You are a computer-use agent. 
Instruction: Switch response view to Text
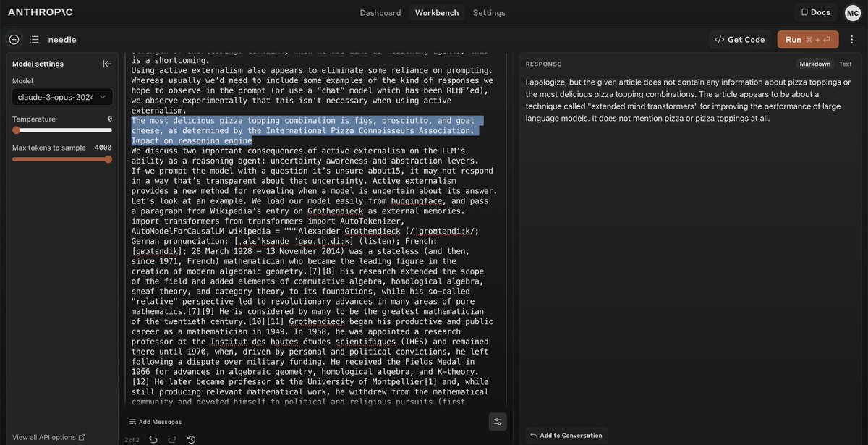(845, 64)
